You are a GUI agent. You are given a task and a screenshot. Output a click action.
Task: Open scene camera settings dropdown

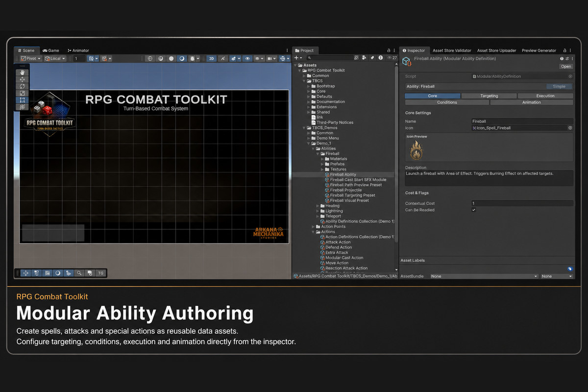(x=272, y=58)
